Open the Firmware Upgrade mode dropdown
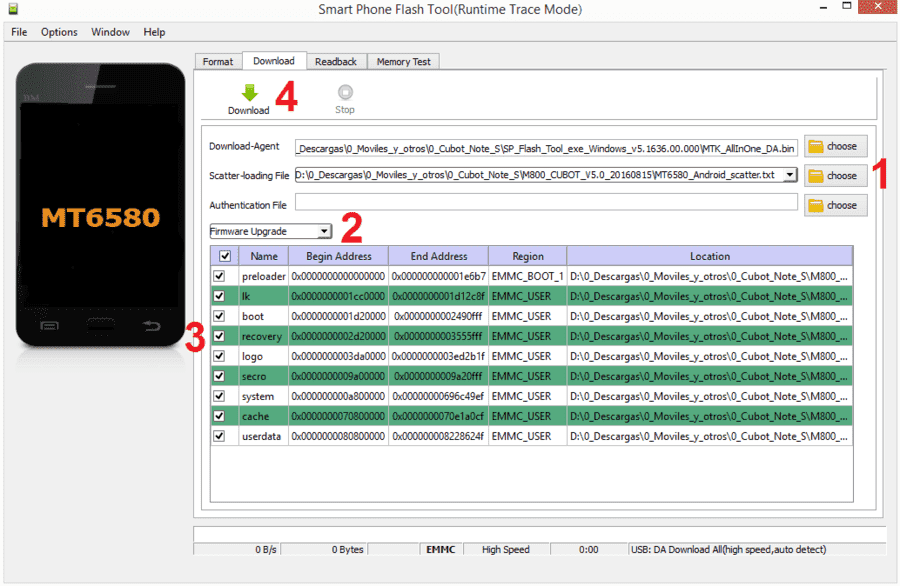Image resolution: width=900 pixels, height=586 pixels. [x=270, y=231]
